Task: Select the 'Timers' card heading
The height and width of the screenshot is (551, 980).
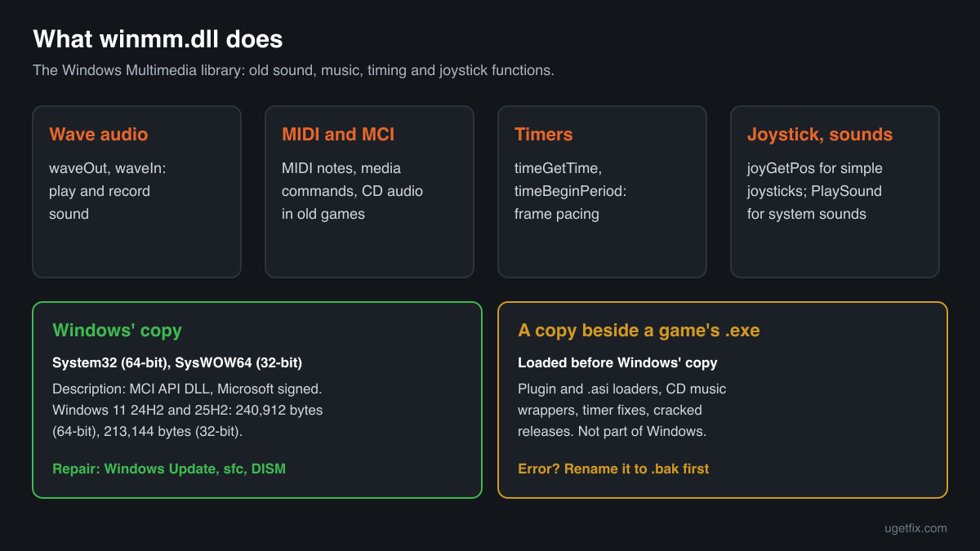Action: [x=543, y=135]
